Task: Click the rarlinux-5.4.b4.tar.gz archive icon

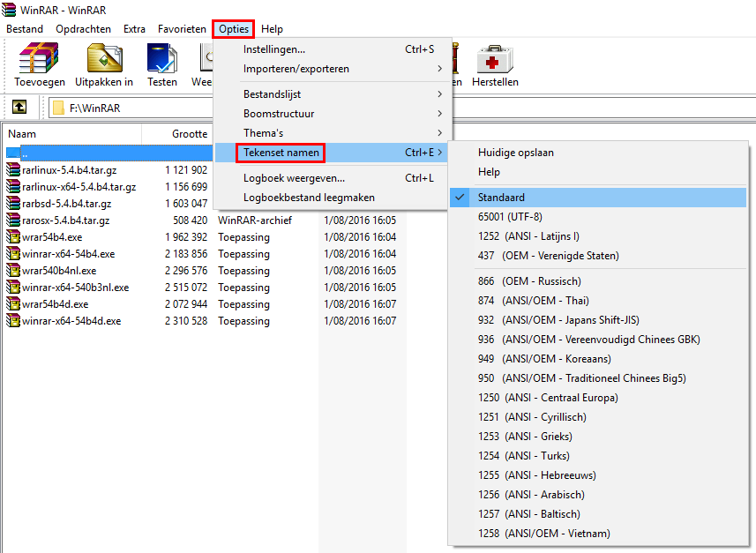Action: 13,169
